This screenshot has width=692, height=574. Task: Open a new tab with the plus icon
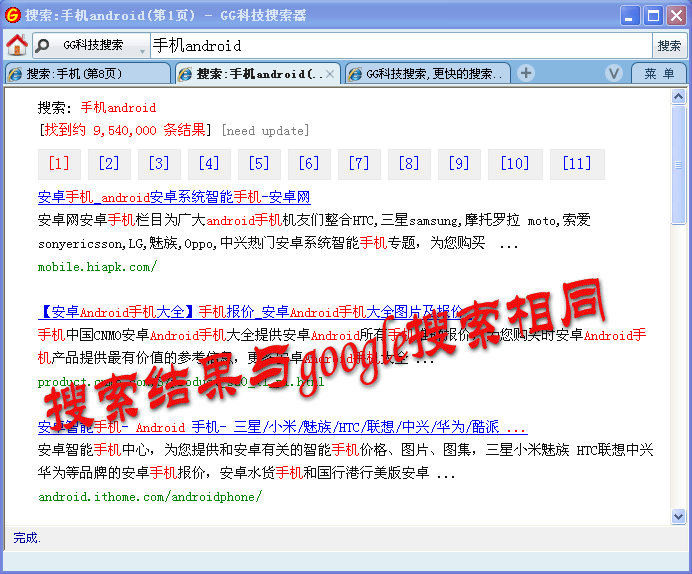click(526, 73)
